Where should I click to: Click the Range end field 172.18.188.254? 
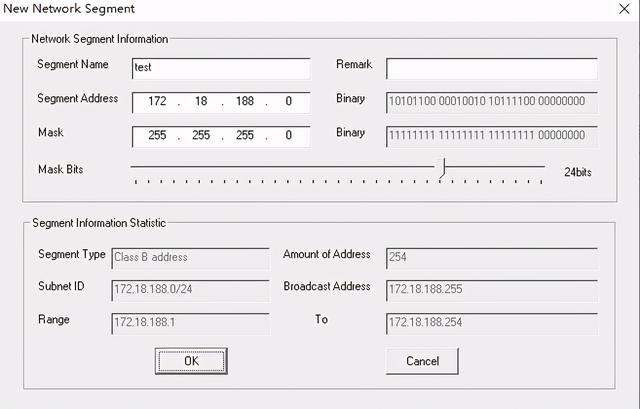point(492,324)
